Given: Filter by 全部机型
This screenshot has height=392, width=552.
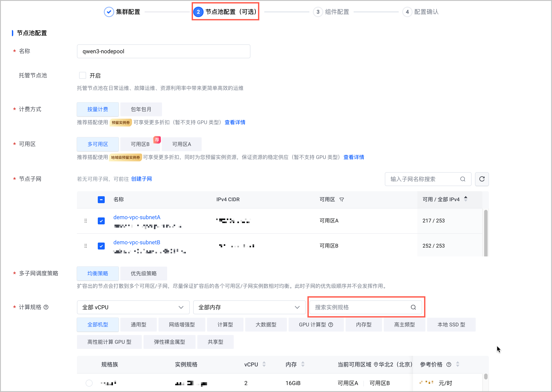Looking at the screenshot, I should tap(98, 325).
